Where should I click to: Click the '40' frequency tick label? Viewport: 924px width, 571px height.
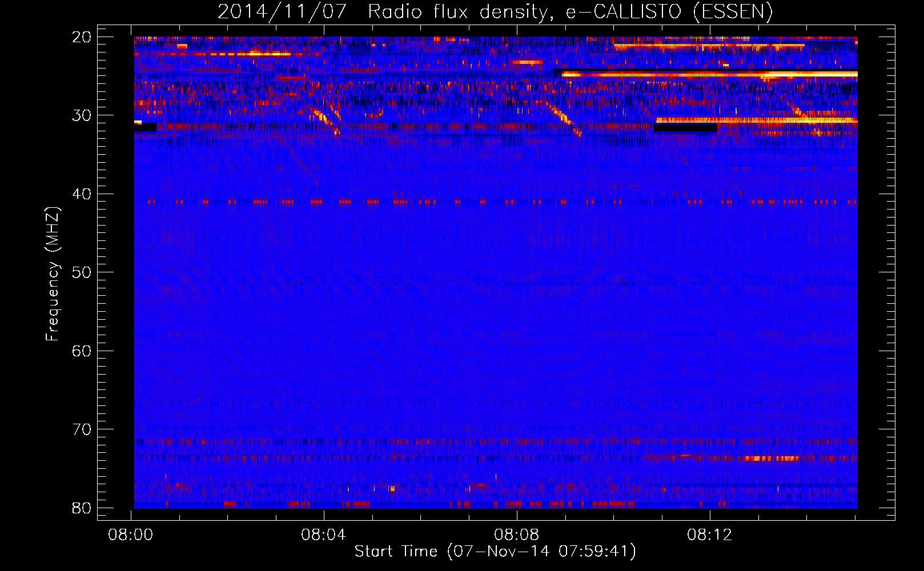point(81,194)
